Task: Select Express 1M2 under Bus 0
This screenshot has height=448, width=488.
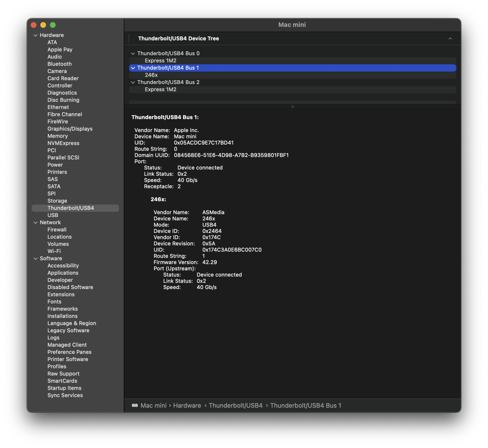Action: coord(161,61)
